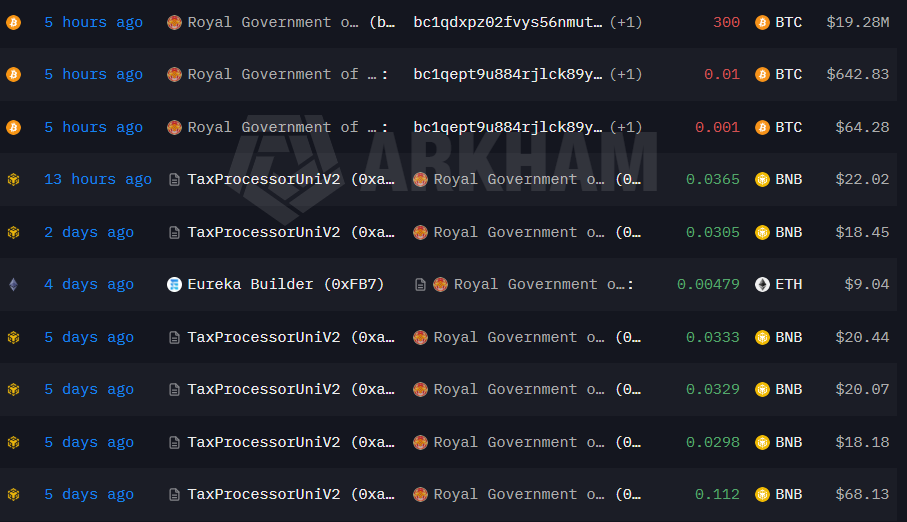Click the Royal Government crest in the 0.01 BTC row
The image size is (907, 522).
click(x=174, y=75)
